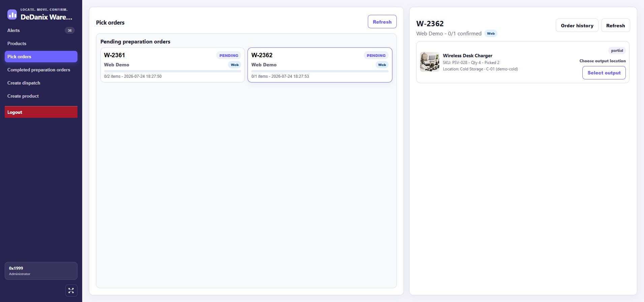This screenshot has height=302, width=644.
Task: Click the 0/2 items timestamp on W-2361
Action: (x=133, y=76)
